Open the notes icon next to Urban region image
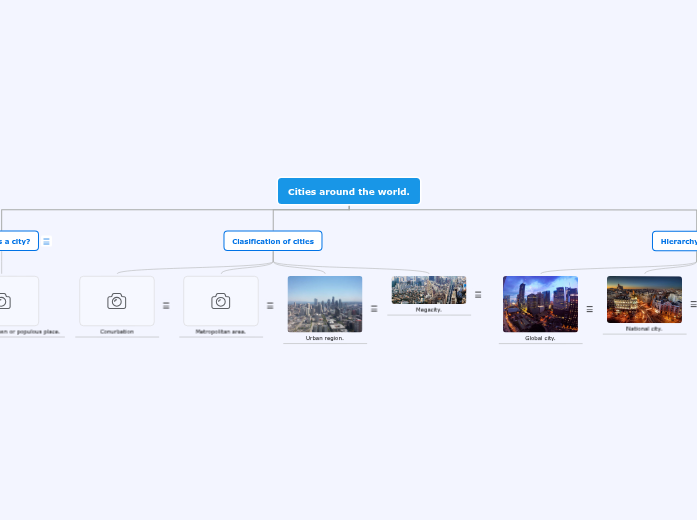The image size is (697, 520). point(374,309)
